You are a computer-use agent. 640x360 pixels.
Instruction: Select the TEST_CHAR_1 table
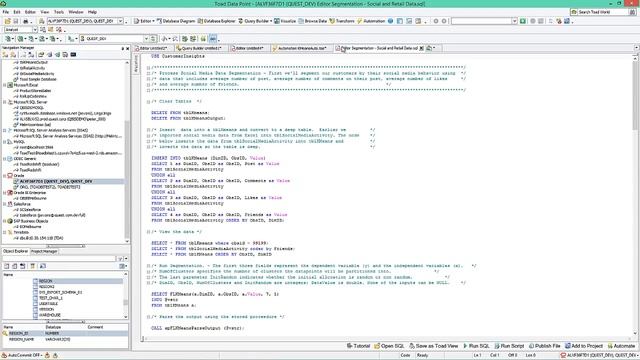coord(51,298)
